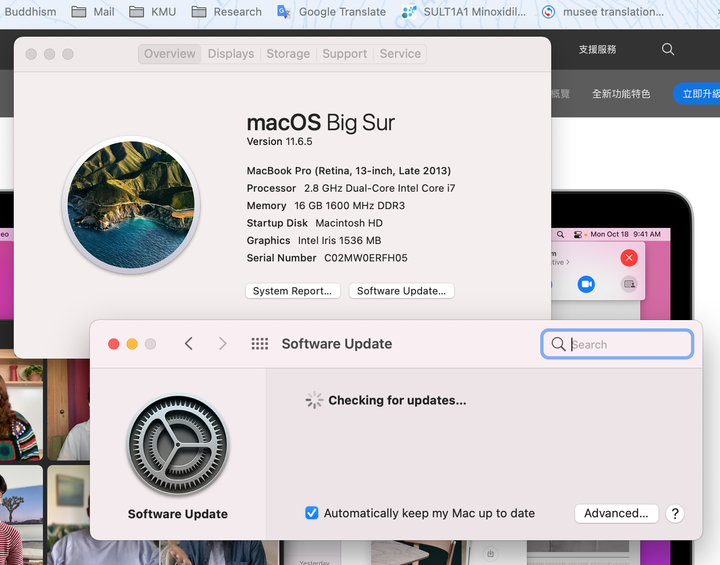Click Software Update... button in About This Mac

point(401,291)
